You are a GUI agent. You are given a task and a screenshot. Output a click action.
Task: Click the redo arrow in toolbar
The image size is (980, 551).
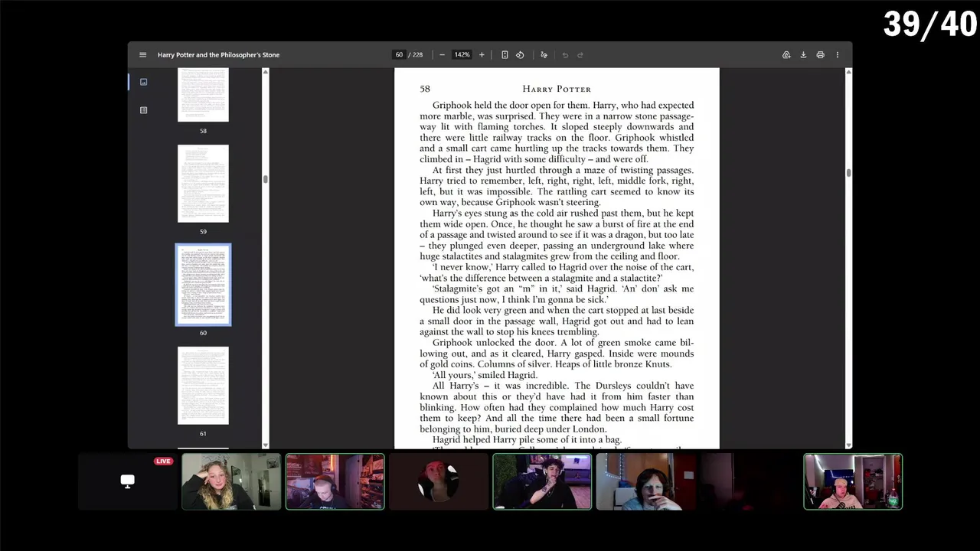tap(580, 55)
